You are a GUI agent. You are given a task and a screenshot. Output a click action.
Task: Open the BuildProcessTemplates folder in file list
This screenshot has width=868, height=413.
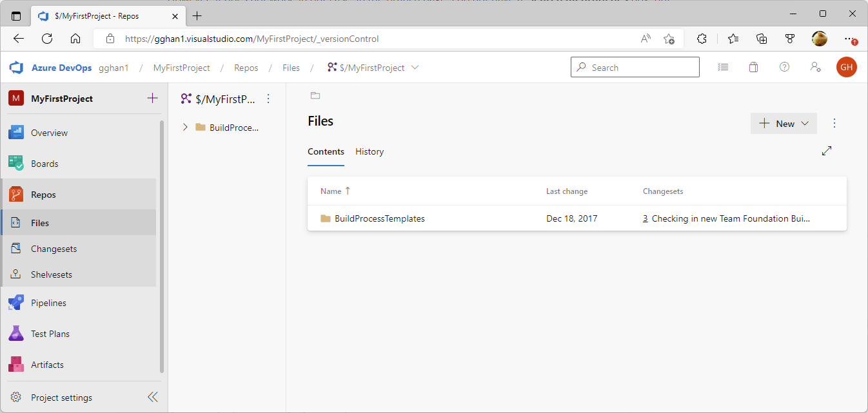pos(379,218)
